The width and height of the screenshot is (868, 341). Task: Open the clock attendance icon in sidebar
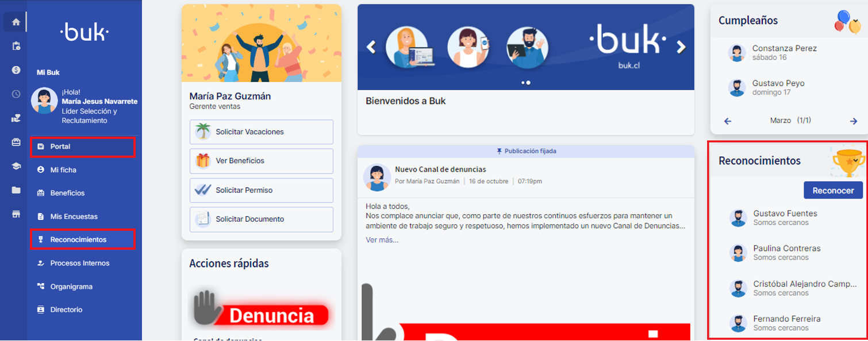coord(16,94)
